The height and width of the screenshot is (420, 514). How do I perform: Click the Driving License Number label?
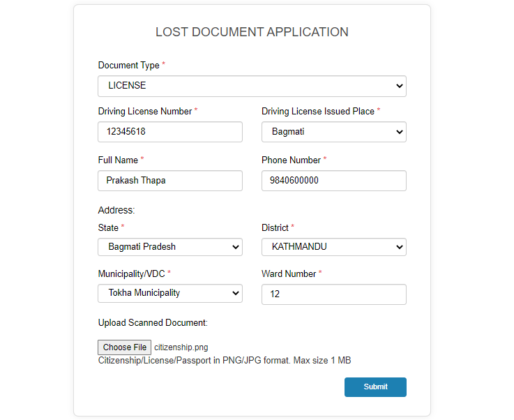[x=145, y=112]
